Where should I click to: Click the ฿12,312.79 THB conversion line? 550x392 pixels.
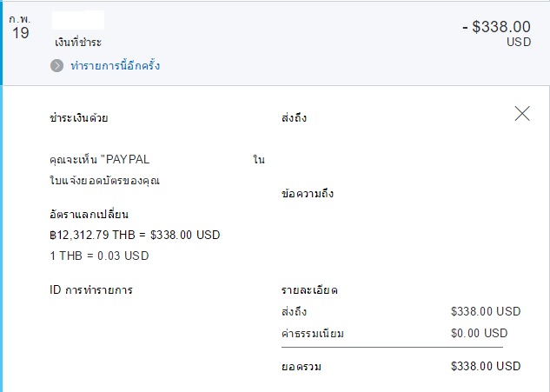(x=135, y=234)
